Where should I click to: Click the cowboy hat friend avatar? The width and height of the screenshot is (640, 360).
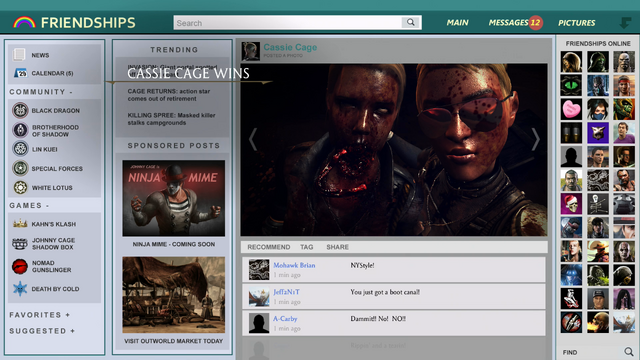[598, 251]
